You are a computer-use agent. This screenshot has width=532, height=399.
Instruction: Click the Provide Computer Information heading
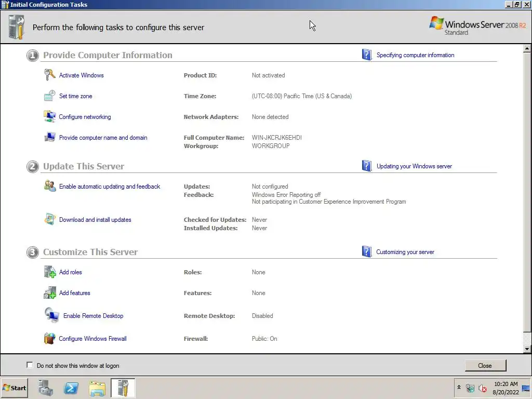108,55
